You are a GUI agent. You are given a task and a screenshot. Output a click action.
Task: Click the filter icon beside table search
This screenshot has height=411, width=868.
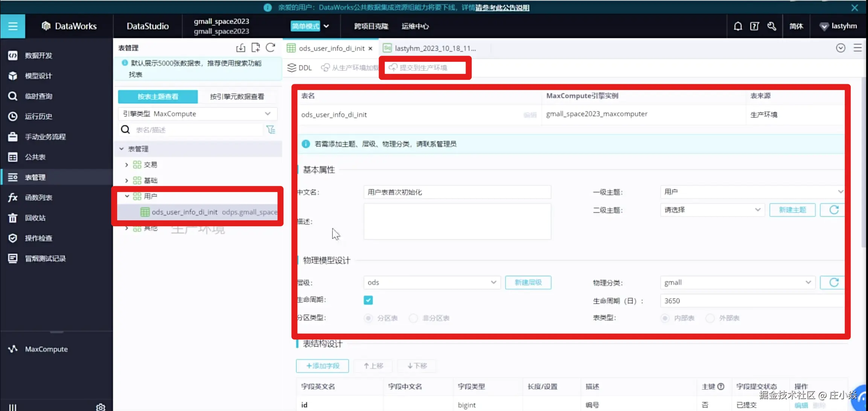tap(271, 130)
